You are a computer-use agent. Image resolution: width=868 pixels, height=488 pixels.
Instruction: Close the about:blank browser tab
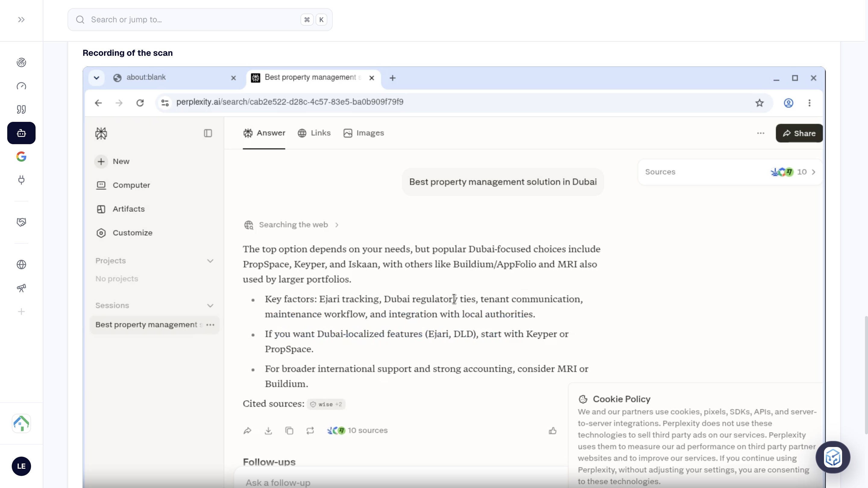point(234,78)
